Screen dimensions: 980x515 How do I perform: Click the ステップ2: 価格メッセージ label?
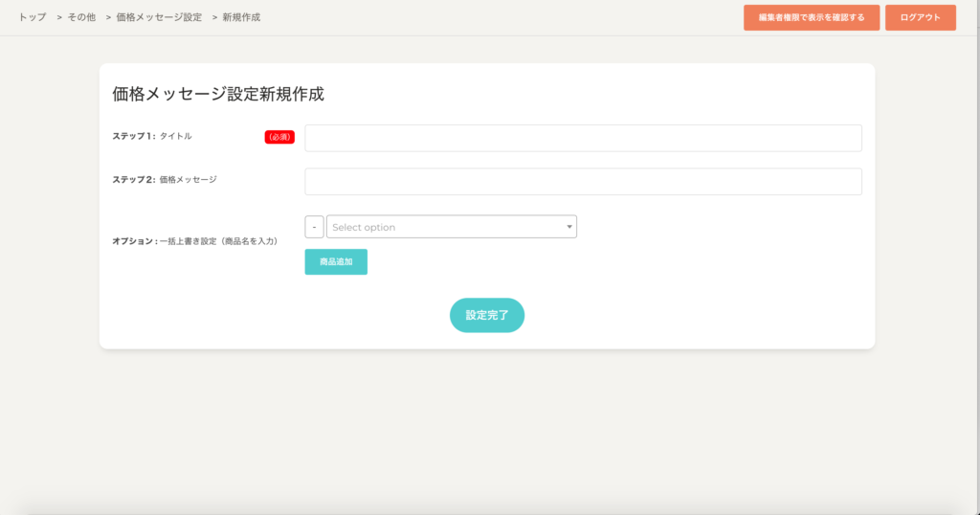165,180
